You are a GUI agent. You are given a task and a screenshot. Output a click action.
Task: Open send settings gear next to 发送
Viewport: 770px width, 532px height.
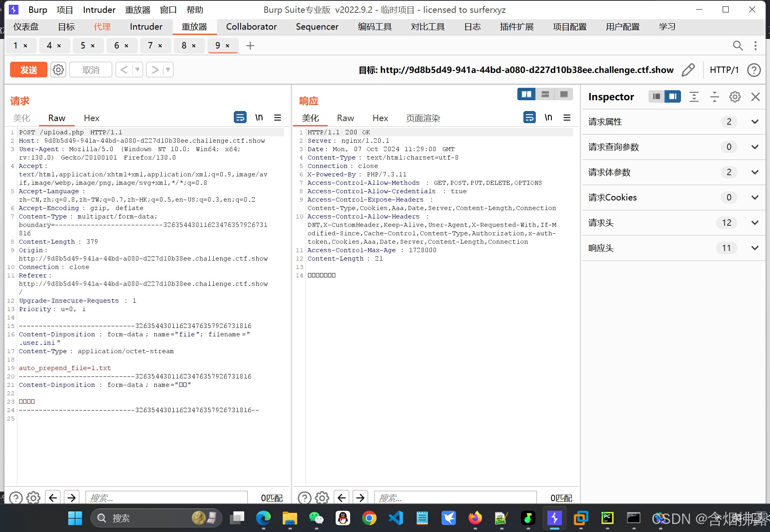[58, 70]
